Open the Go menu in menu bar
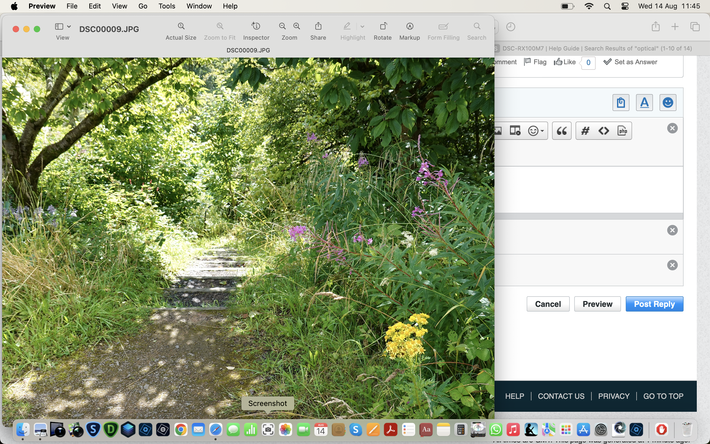710x444 pixels. point(143,6)
